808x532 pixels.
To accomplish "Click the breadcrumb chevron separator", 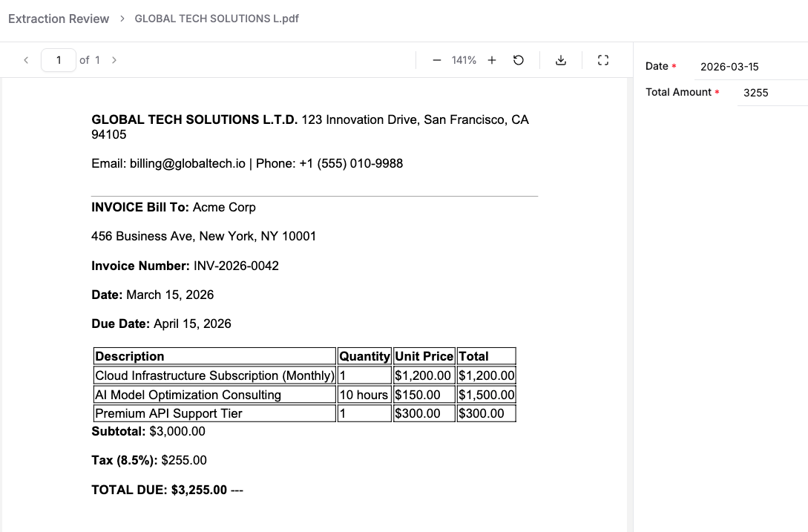I will click(x=122, y=19).
